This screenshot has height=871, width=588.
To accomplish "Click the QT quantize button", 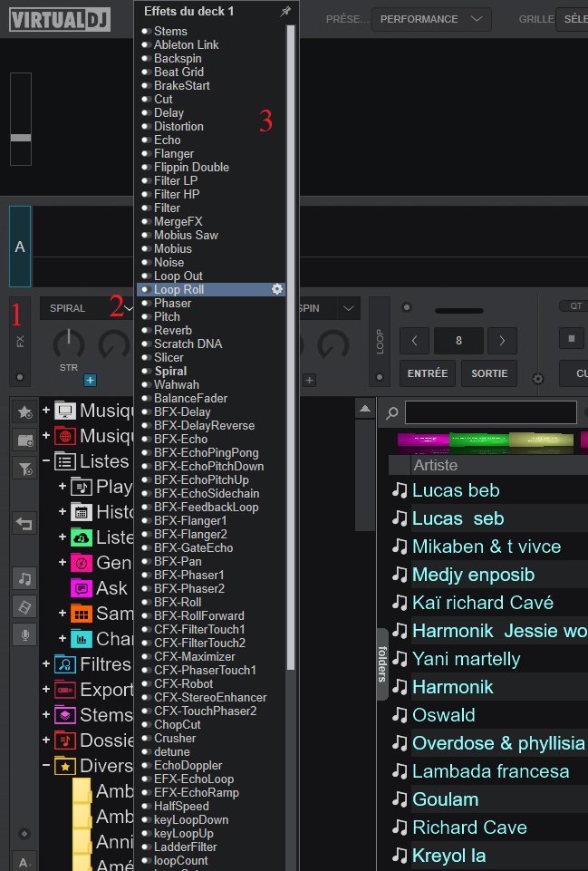I will (576, 306).
